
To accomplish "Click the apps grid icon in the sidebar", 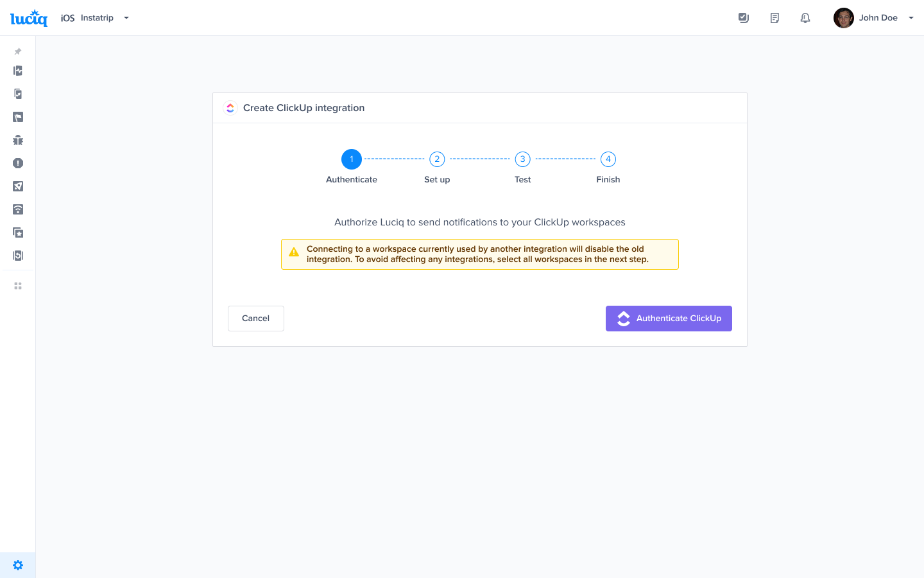I will click(x=17, y=285).
